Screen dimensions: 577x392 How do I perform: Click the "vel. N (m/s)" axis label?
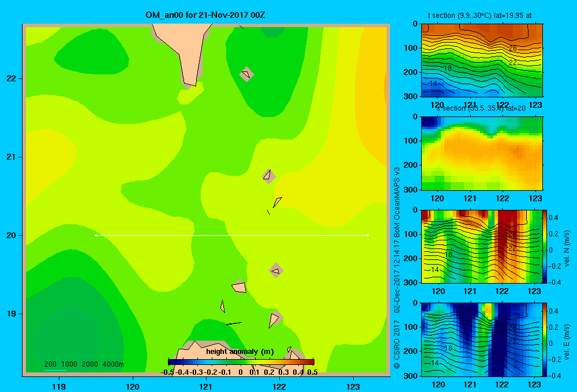click(567, 248)
